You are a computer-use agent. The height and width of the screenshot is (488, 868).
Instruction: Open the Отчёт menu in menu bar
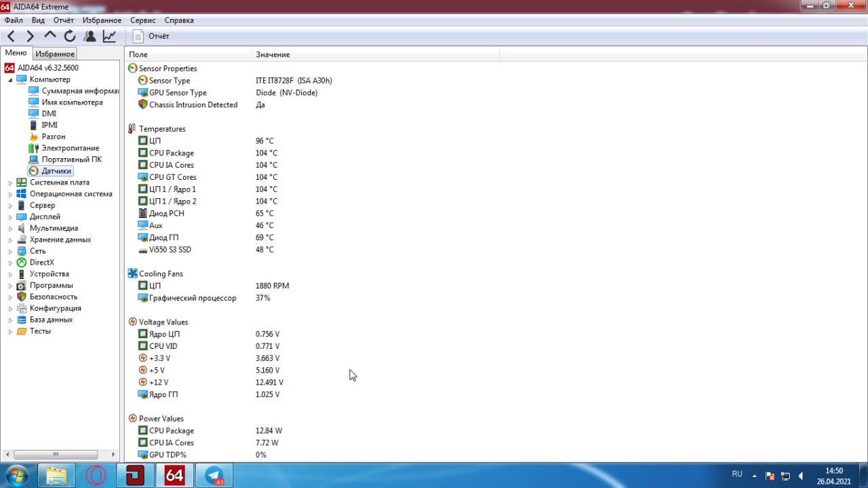64,20
